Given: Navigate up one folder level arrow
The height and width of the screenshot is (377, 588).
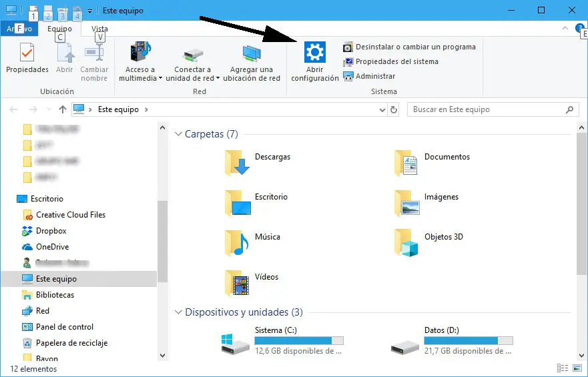Looking at the screenshot, I should coord(63,109).
